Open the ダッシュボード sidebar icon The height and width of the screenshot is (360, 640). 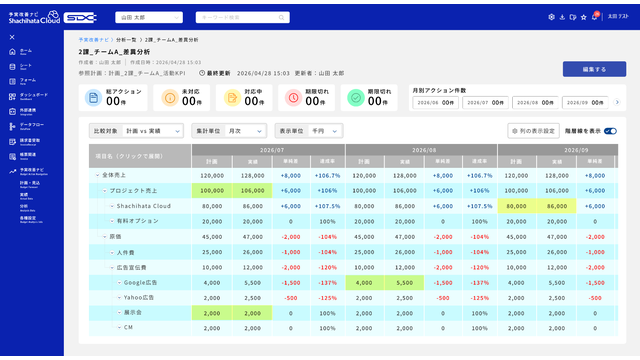(x=12, y=96)
